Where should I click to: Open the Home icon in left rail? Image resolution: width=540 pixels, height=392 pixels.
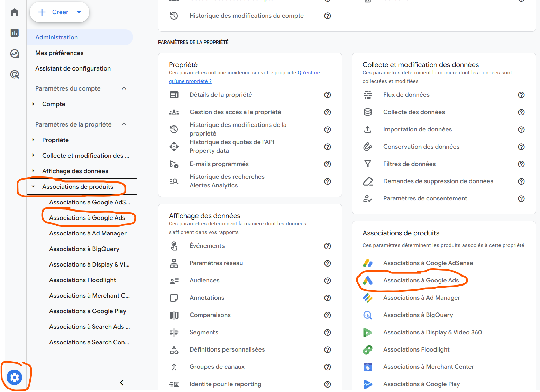(x=15, y=12)
